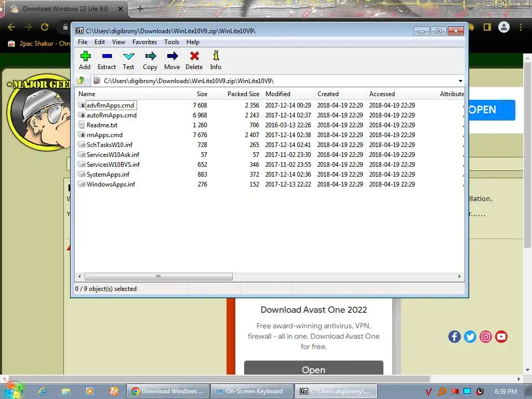Open the Tools menu

point(171,42)
